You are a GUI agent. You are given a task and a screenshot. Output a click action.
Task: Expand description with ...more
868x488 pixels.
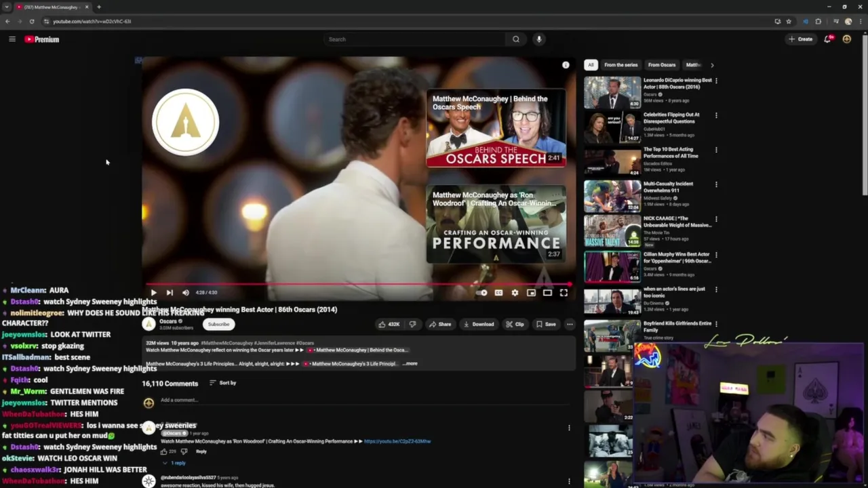tap(410, 364)
